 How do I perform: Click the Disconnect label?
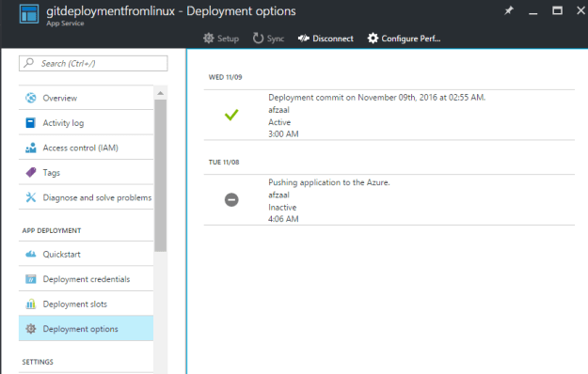point(333,39)
